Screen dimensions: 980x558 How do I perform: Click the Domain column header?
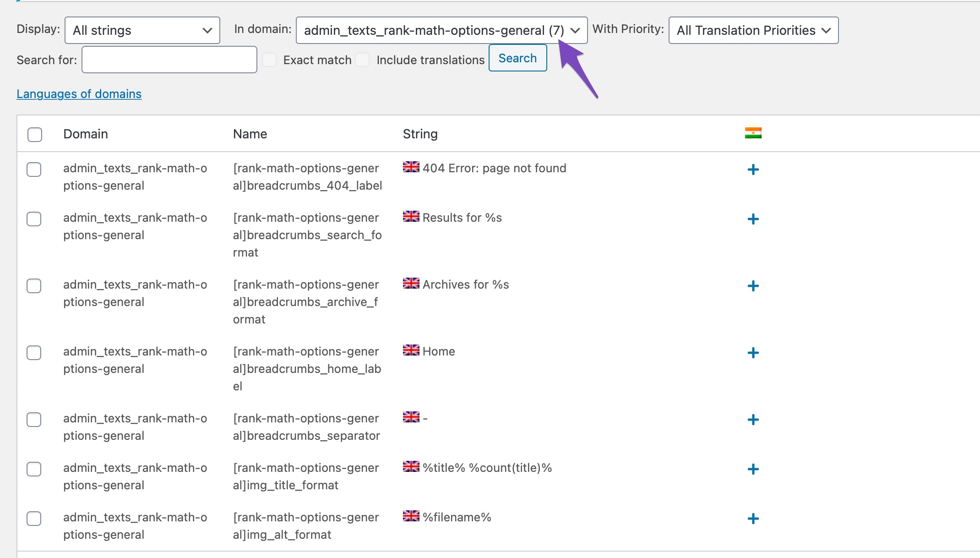[86, 134]
